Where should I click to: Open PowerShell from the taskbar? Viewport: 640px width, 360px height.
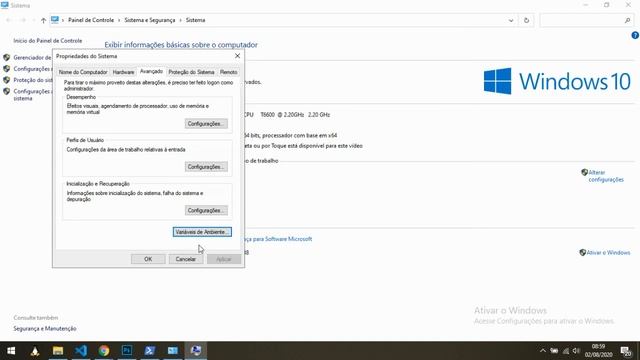click(150, 351)
